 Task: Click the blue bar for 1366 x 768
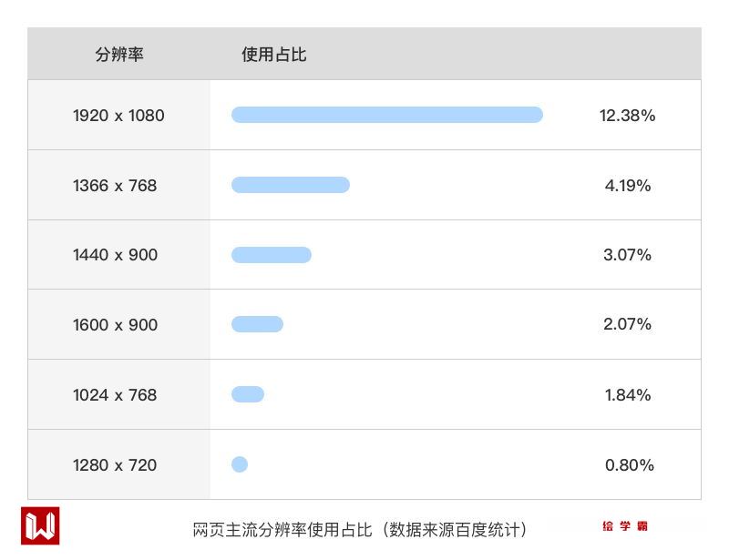(291, 185)
